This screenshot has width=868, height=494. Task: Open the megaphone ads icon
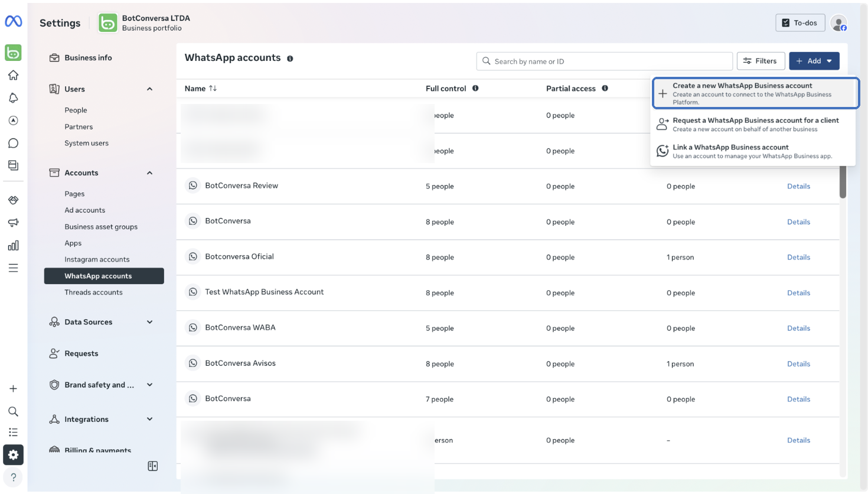click(13, 223)
